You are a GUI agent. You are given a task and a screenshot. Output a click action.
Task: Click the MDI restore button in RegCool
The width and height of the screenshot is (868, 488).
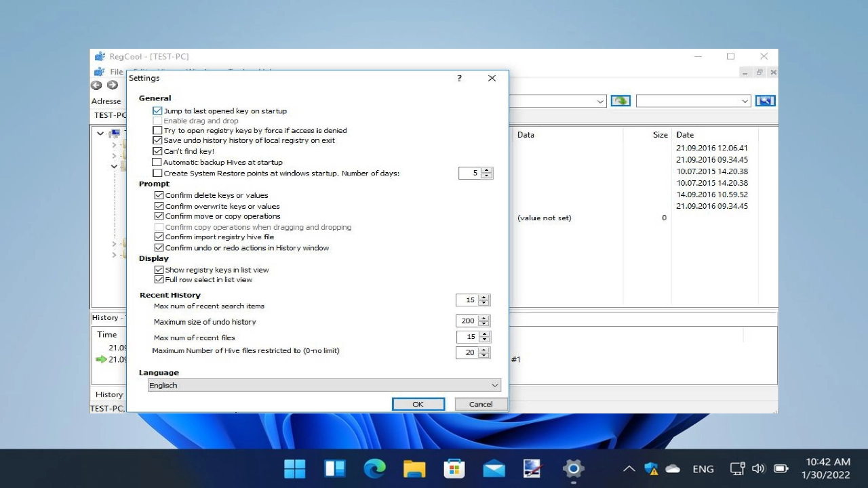click(x=759, y=72)
